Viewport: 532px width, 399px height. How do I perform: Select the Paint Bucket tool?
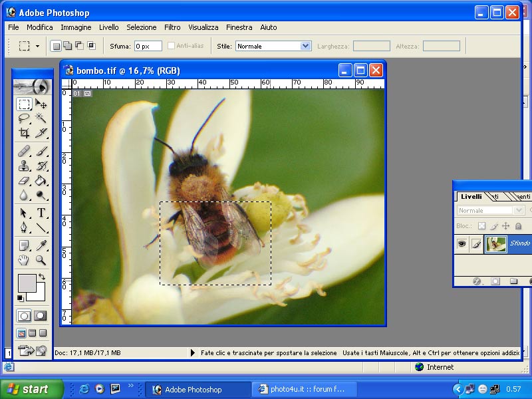[x=41, y=180]
